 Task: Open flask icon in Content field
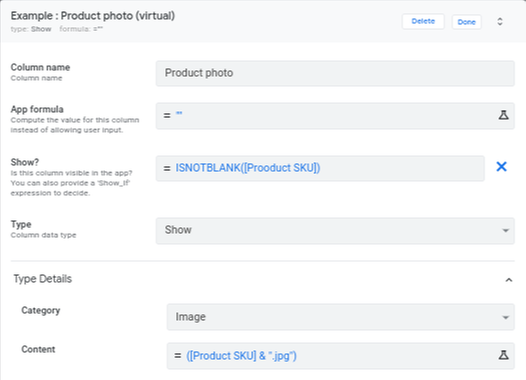503,355
